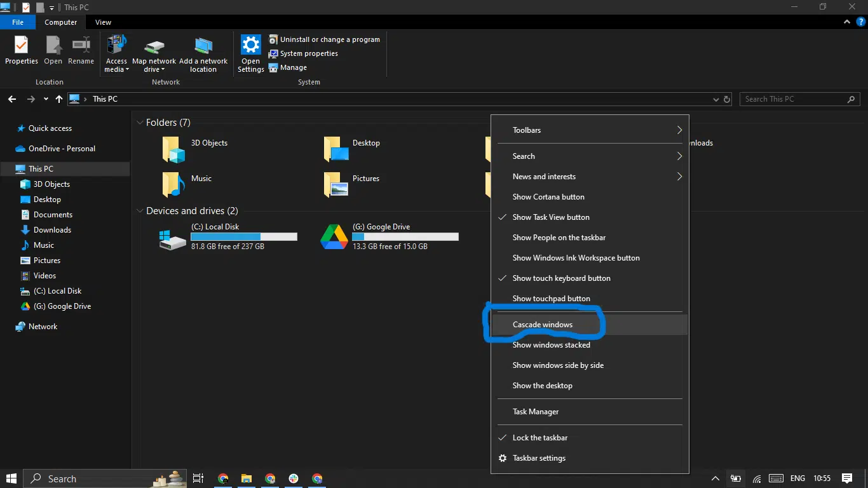The image size is (868, 488).
Task: Open Task View from the taskbar
Action: click(x=198, y=478)
